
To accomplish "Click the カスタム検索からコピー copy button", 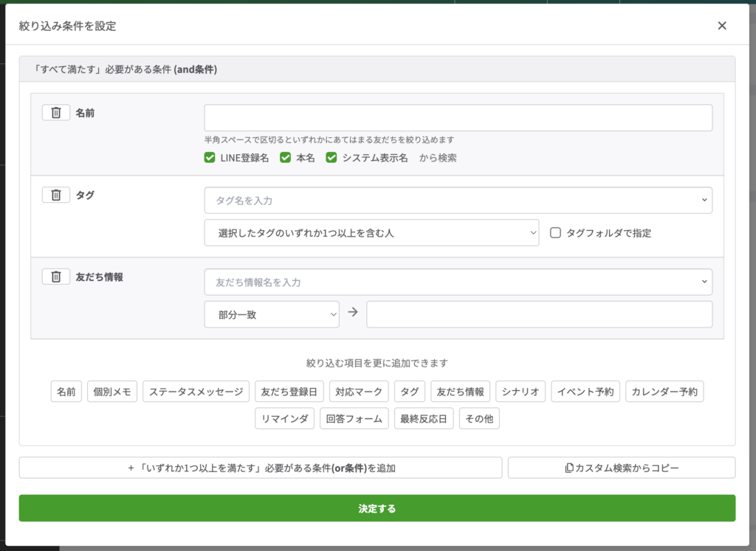I will tap(621, 468).
